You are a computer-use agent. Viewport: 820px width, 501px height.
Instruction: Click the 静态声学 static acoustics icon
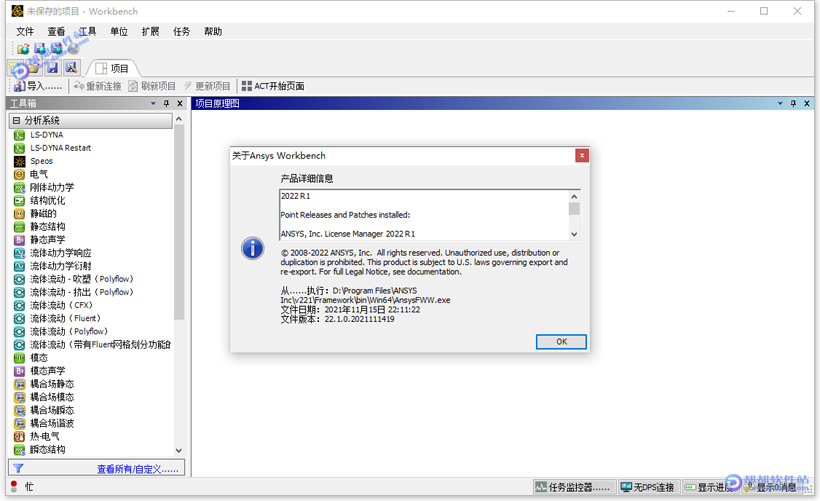tap(19, 240)
